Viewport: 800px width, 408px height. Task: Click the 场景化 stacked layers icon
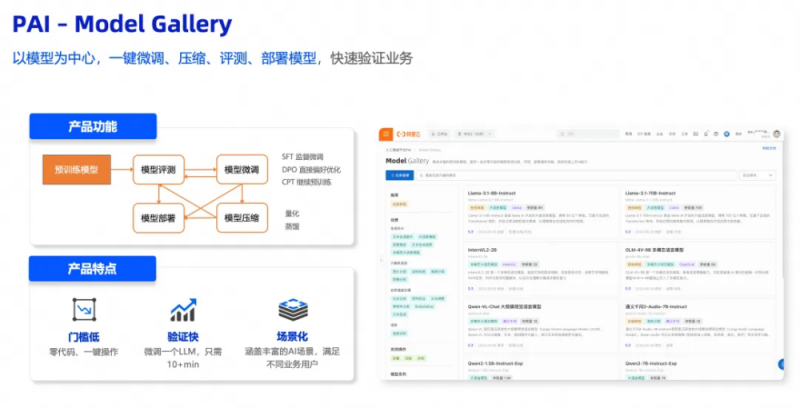[x=293, y=310]
